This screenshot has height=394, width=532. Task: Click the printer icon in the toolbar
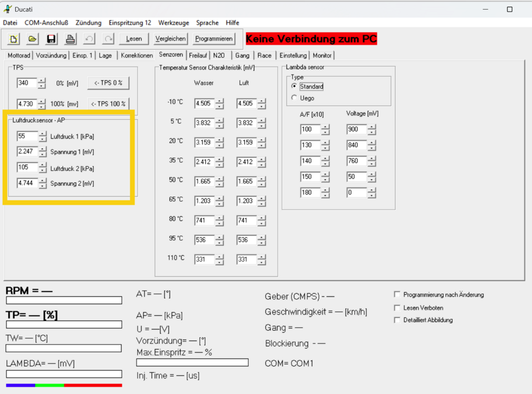[70, 39]
